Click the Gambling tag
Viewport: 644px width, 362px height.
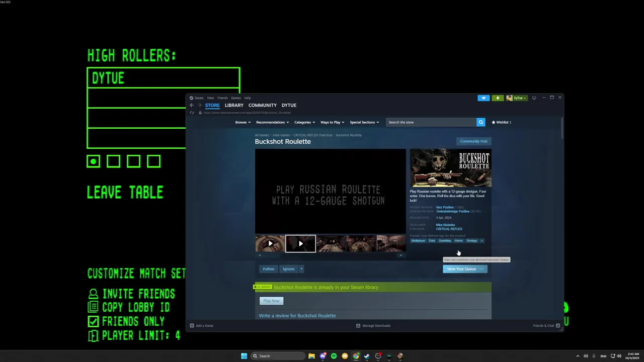[x=445, y=241]
